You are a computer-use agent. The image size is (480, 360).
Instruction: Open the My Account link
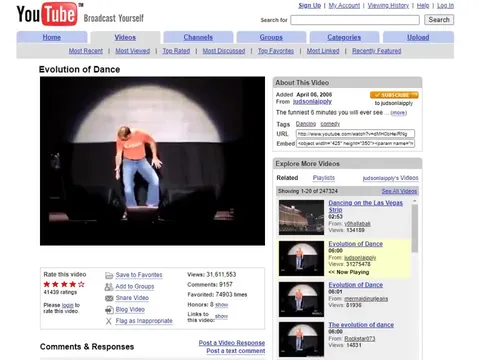pos(344,6)
